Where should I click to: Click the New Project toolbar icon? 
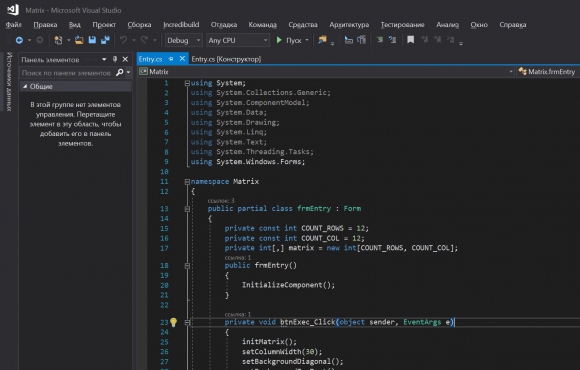click(x=58, y=40)
